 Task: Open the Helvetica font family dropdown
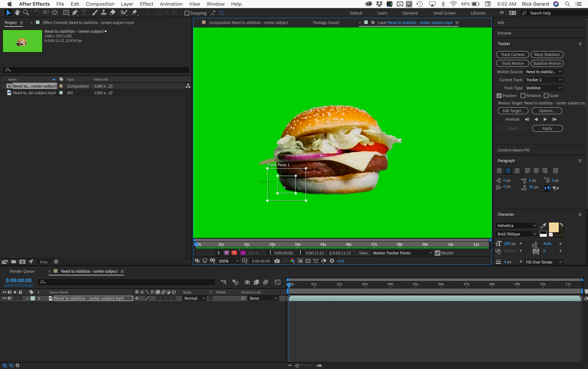(517, 226)
